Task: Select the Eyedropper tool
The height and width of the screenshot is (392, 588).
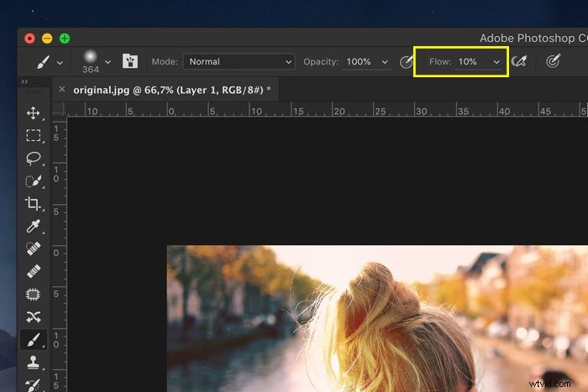Action: coord(33,226)
